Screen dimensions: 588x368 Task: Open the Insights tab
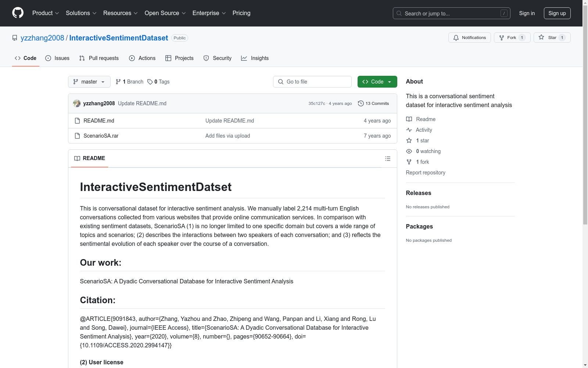[x=255, y=58]
